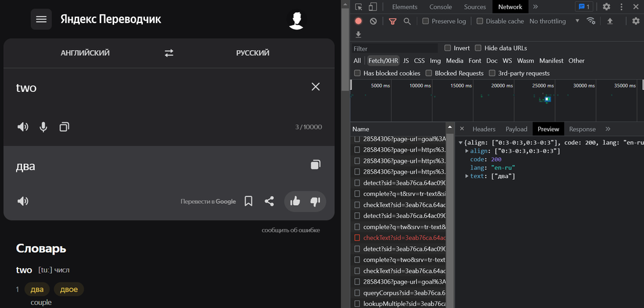Stop recording the network log
644x308 pixels.
coord(359,21)
